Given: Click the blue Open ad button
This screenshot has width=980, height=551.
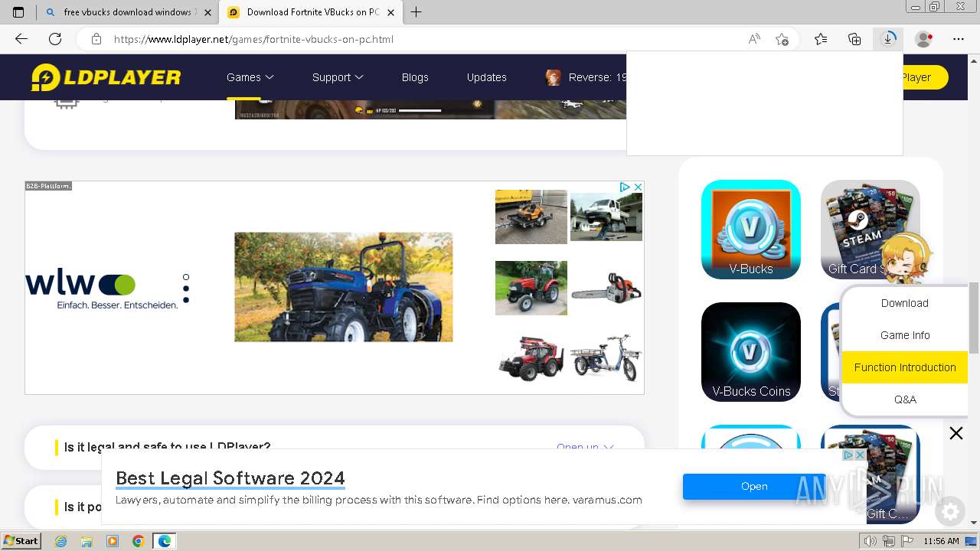Looking at the screenshot, I should click(x=754, y=486).
